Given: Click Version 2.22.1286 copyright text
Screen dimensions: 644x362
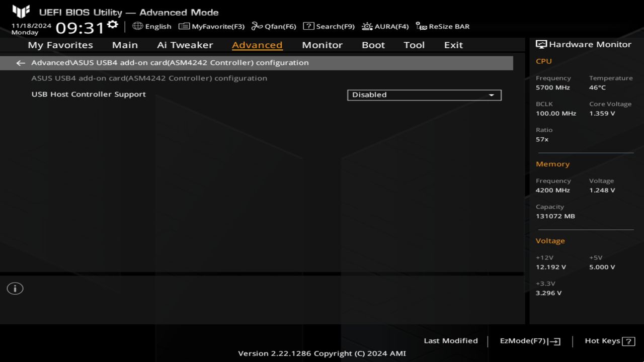Looking at the screenshot, I should (x=322, y=353).
